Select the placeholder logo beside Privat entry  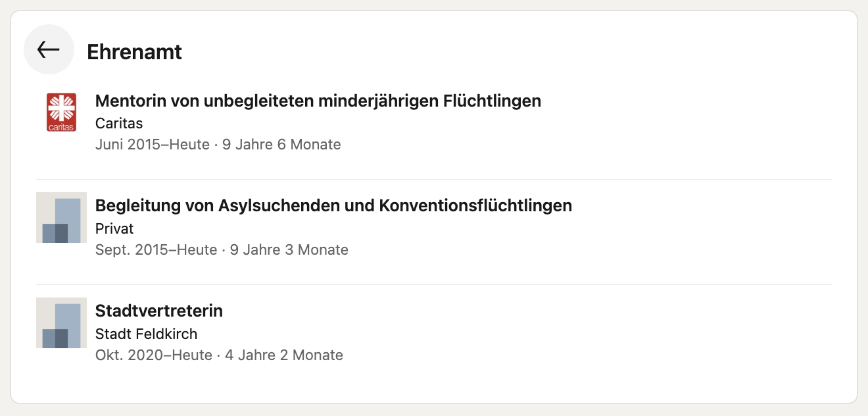pyautogui.click(x=61, y=218)
